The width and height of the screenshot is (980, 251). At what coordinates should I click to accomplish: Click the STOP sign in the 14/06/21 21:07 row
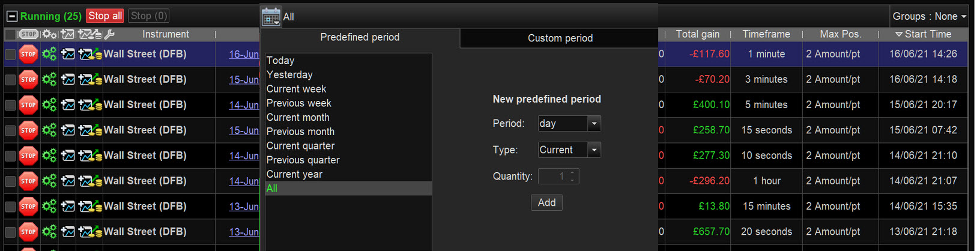click(28, 181)
